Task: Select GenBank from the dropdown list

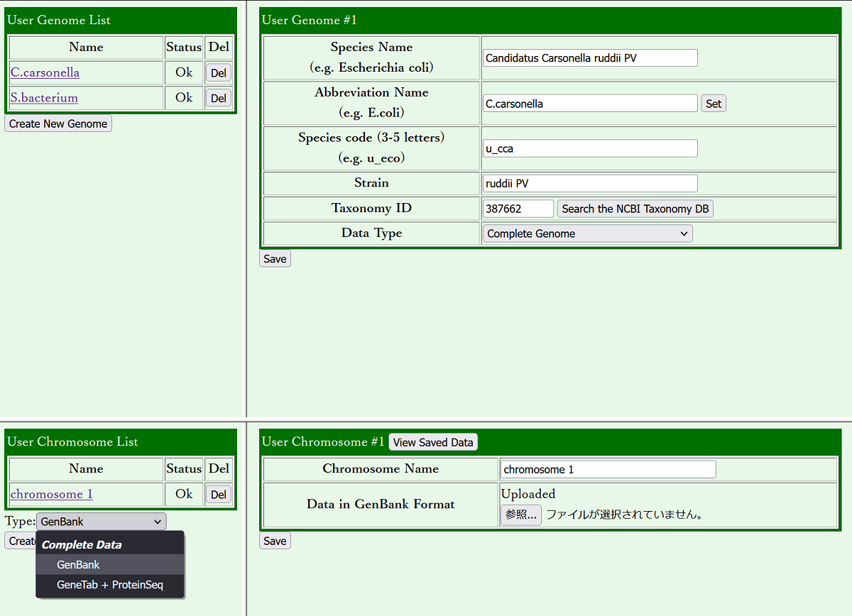Action: coord(78,565)
